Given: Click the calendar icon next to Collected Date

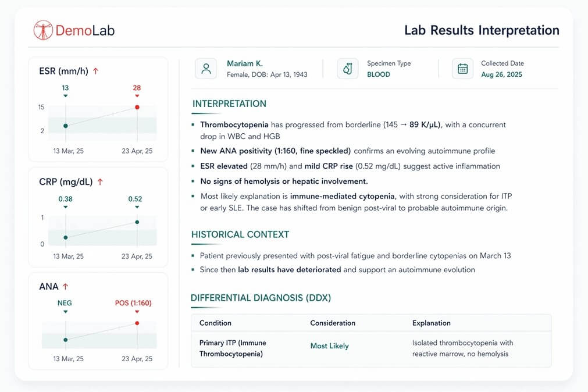Looking at the screenshot, I should (x=462, y=69).
